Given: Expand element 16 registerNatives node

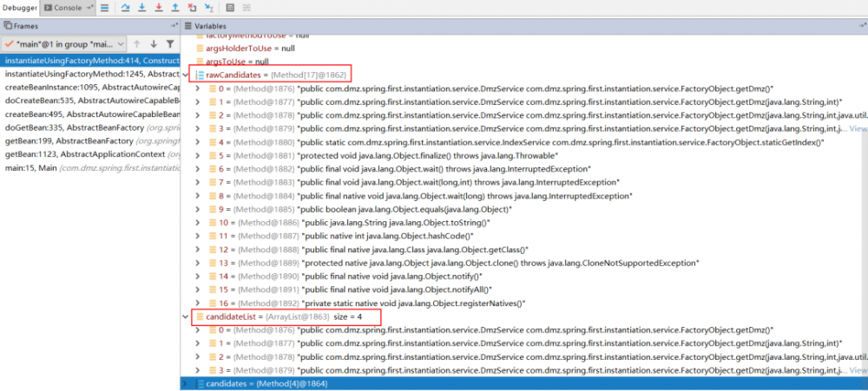Looking at the screenshot, I should pyautogui.click(x=199, y=303).
